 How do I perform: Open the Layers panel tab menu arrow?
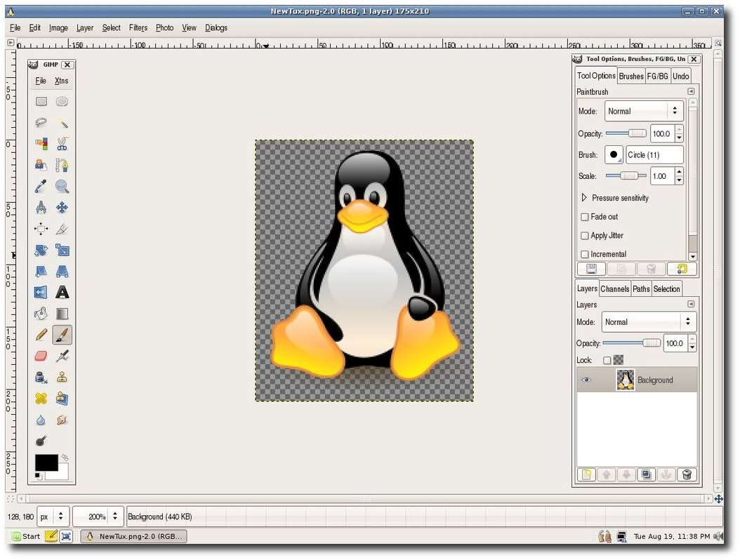click(691, 305)
